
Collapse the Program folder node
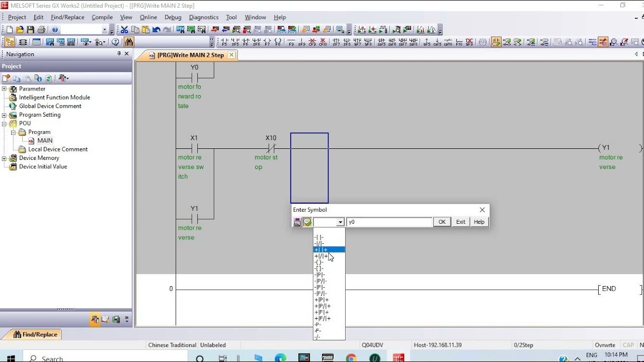13,132
